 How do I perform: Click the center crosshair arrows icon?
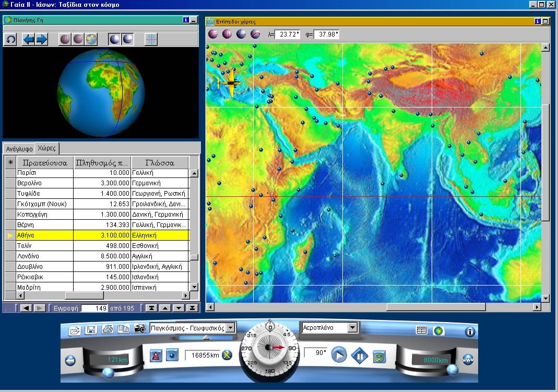(x=151, y=39)
